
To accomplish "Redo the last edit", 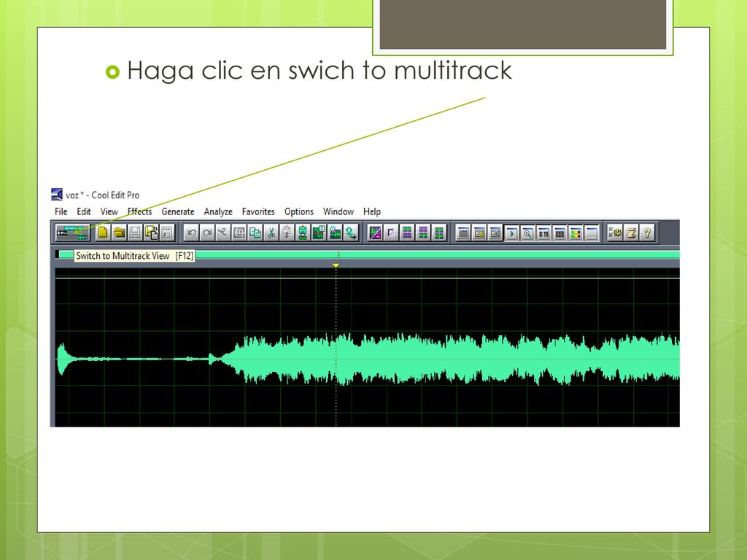I will click(x=207, y=233).
